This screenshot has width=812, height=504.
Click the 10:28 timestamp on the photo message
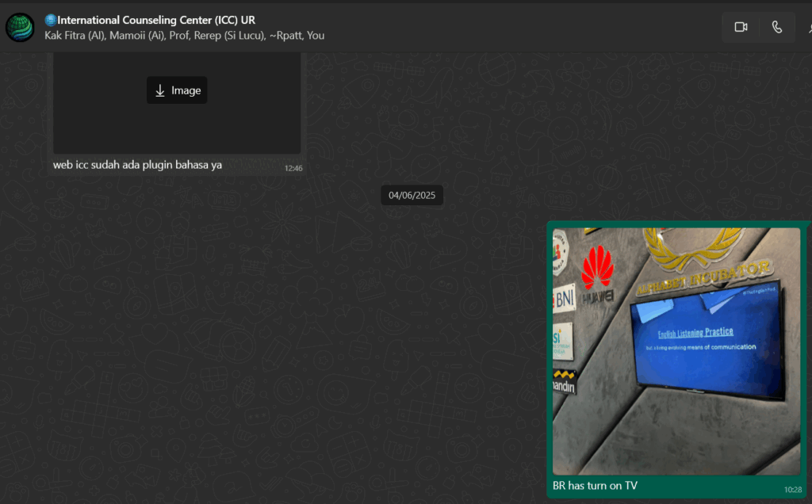click(x=792, y=490)
